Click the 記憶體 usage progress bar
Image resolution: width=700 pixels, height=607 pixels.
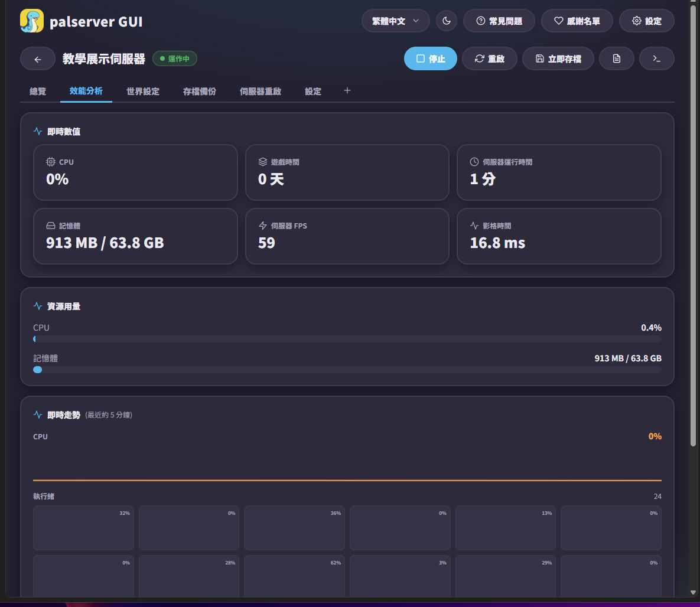(x=347, y=370)
